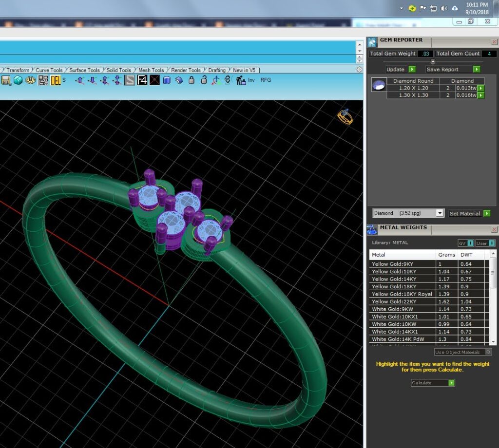The image size is (499, 448).
Task: Click the Update button in Gem Reporter
Action: tap(401, 69)
